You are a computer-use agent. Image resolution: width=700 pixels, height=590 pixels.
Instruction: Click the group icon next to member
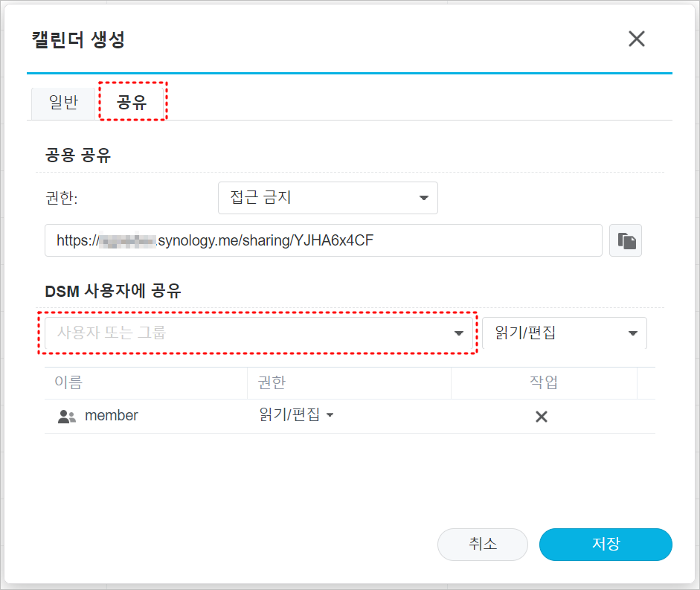[67, 416]
